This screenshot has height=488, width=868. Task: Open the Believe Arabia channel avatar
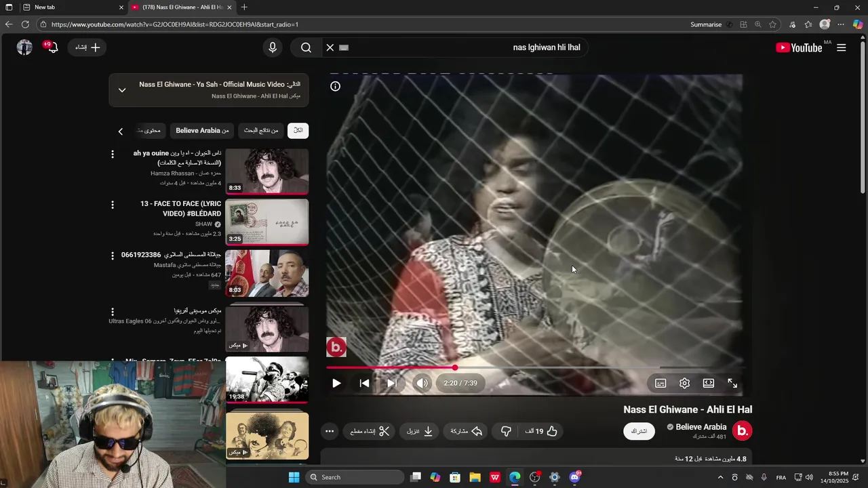coord(742,430)
